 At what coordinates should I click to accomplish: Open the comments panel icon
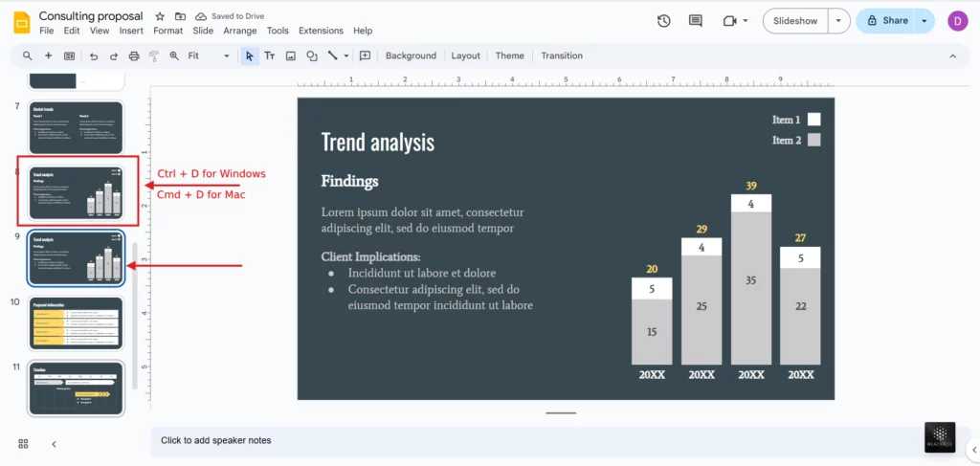pos(696,21)
